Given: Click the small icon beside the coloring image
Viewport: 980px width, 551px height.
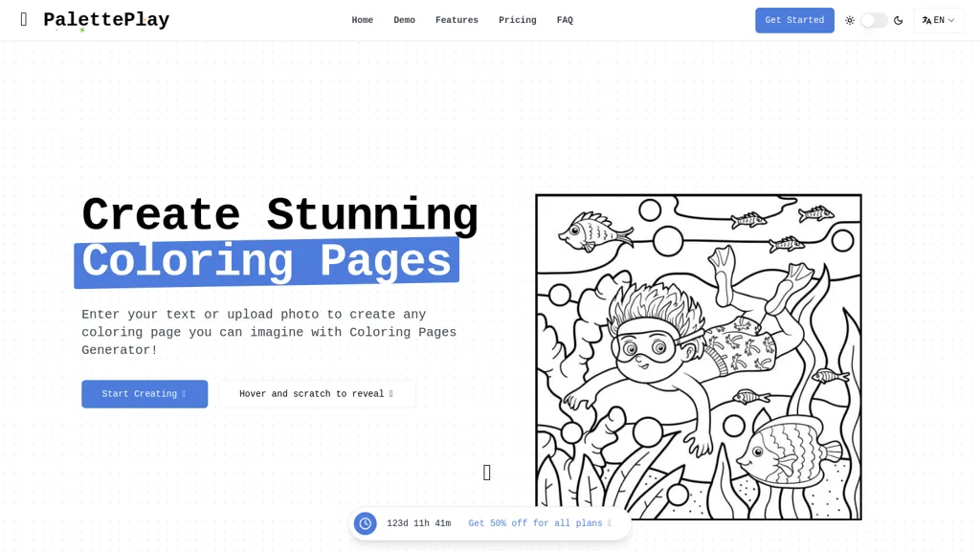Looking at the screenshot, I should coord(487,473).
